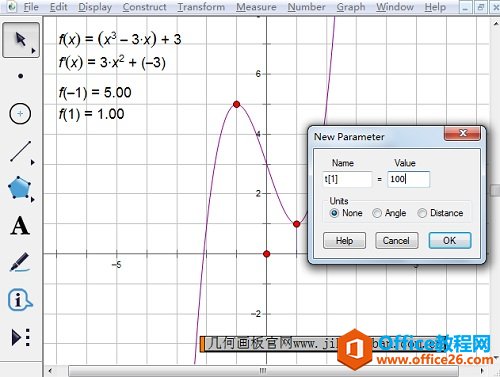Click the horizontal scrollbar left arrow
Viewport: 500px width, 377px height.
tap(51, 371)
